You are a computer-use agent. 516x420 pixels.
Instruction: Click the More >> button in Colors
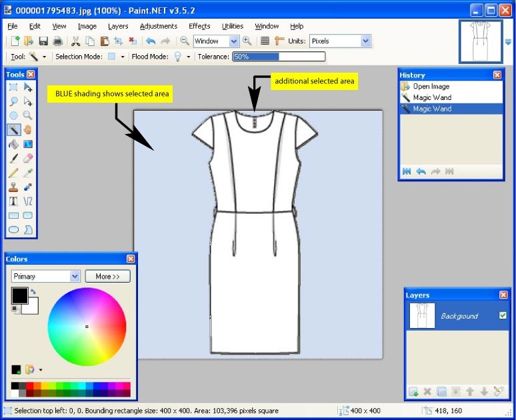click(107, 276)
